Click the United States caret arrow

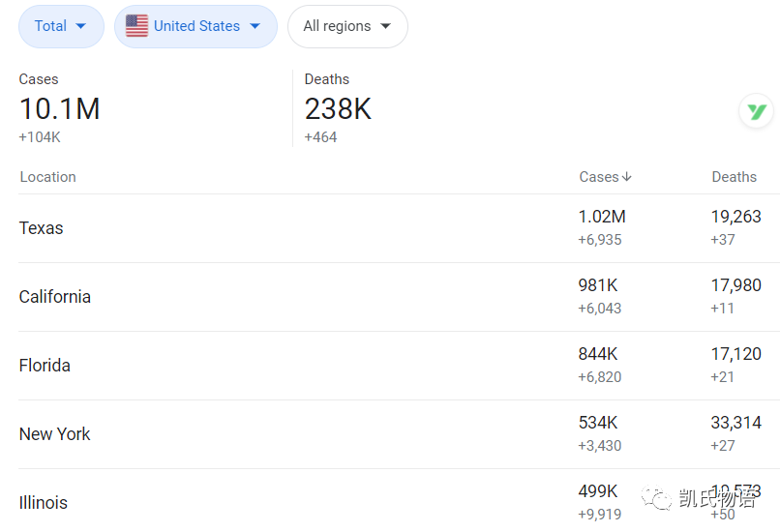click(255, 26)
